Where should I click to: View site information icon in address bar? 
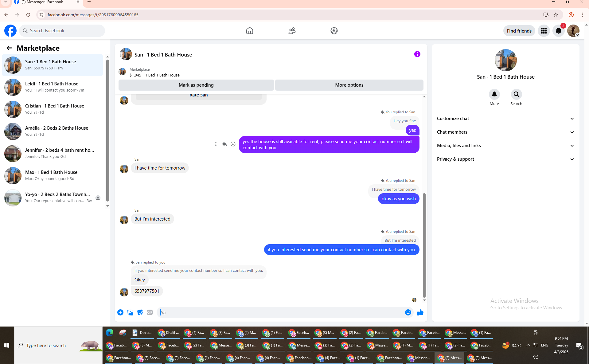click(41, 15)
